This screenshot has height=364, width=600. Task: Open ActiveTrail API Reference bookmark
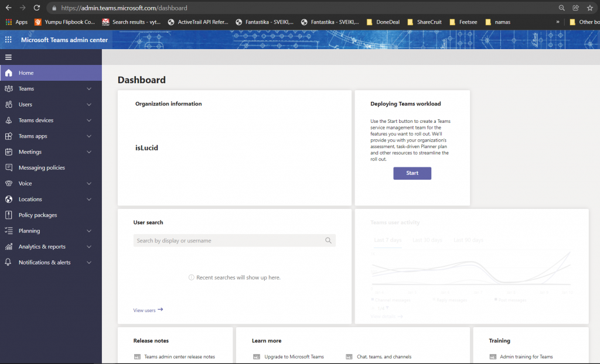pos(198,22)
